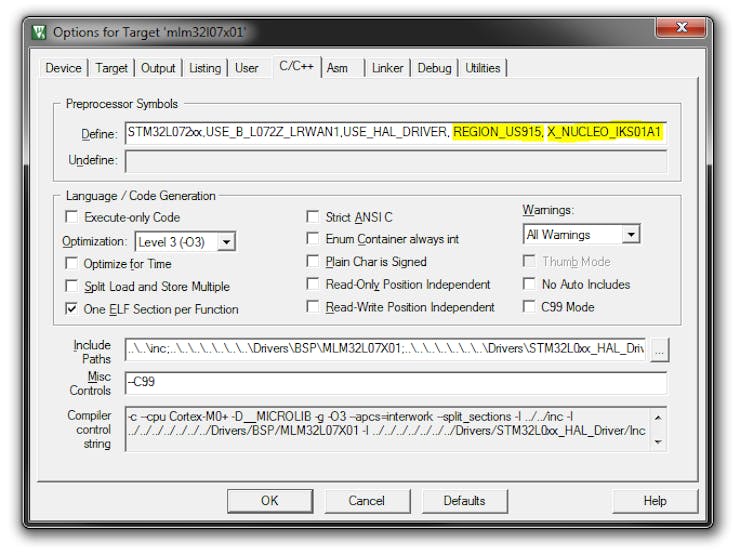Confirm settings with the OK button

pyautogui.click(x=270, y=501)
